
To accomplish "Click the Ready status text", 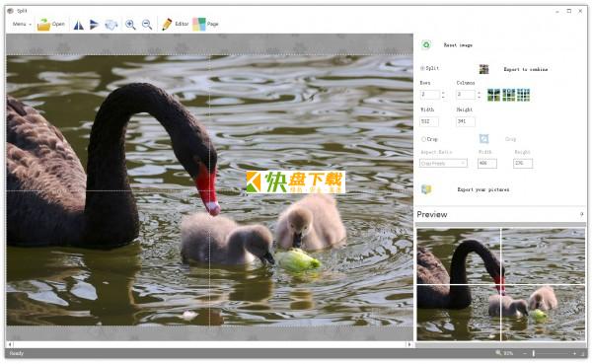I will (x=17, y=353).
